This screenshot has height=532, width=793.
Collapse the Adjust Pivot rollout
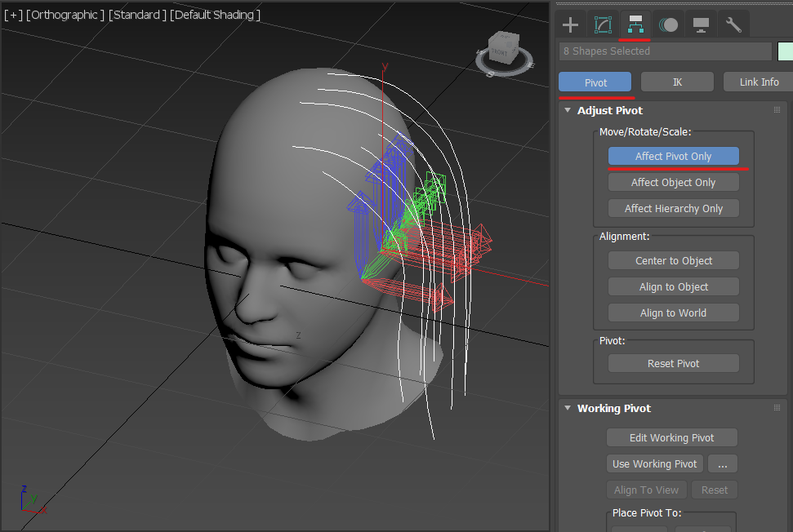coord(609,110)
